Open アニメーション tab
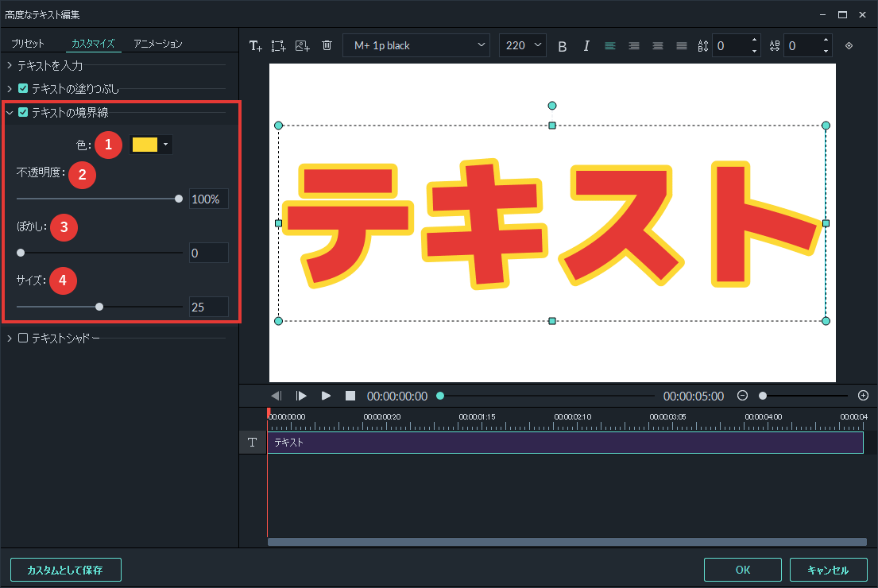The width and height of the screenshot is (878, 588). (158, 43)
